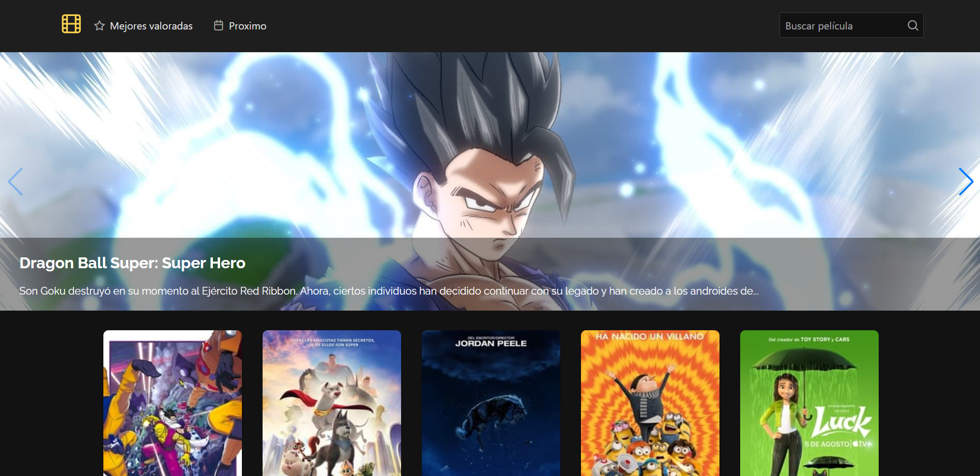
Task: Click the magnifying glass search icon
Action: point(913,25)
